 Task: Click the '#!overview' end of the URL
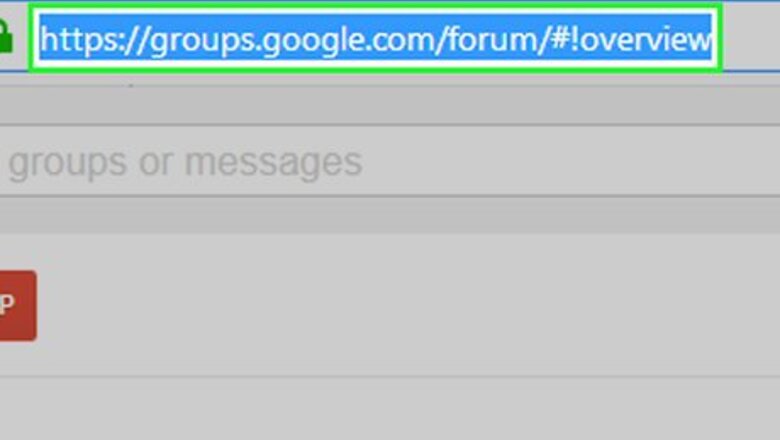click(x=631, y=39)
